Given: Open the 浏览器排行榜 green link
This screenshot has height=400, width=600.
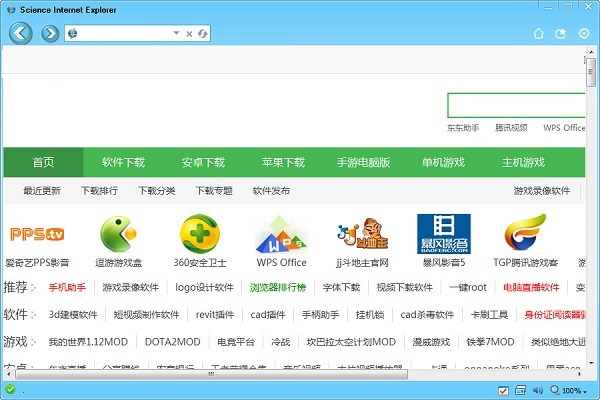Looking at the screenshot, I should coord(278,287).
